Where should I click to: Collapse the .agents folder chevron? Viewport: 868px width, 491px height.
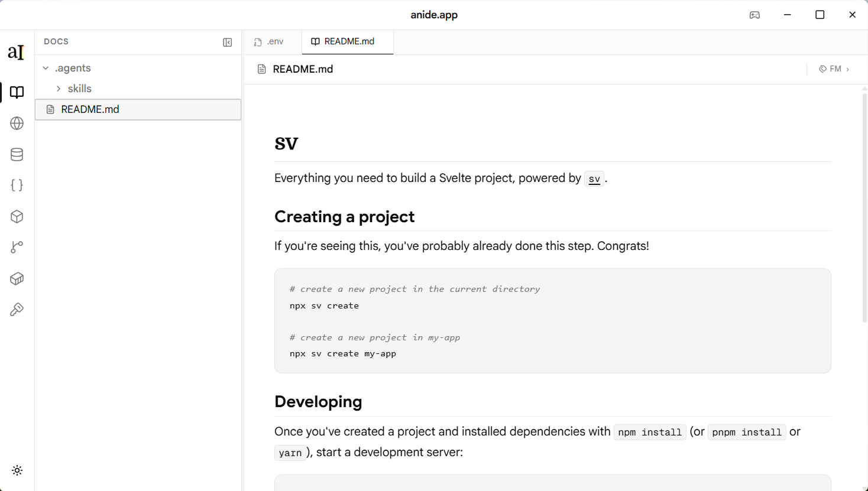(46, 69)
